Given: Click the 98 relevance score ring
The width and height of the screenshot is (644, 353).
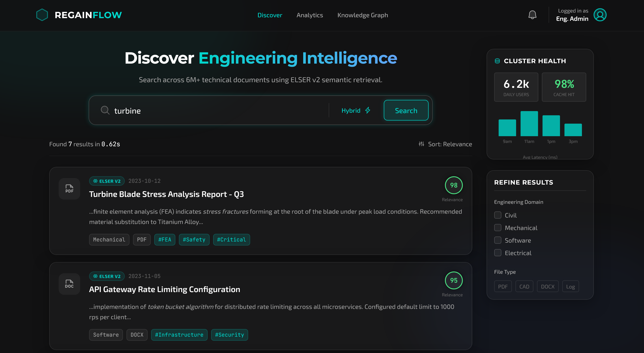Looking at the screenshot, I should [x=453, y=185].
